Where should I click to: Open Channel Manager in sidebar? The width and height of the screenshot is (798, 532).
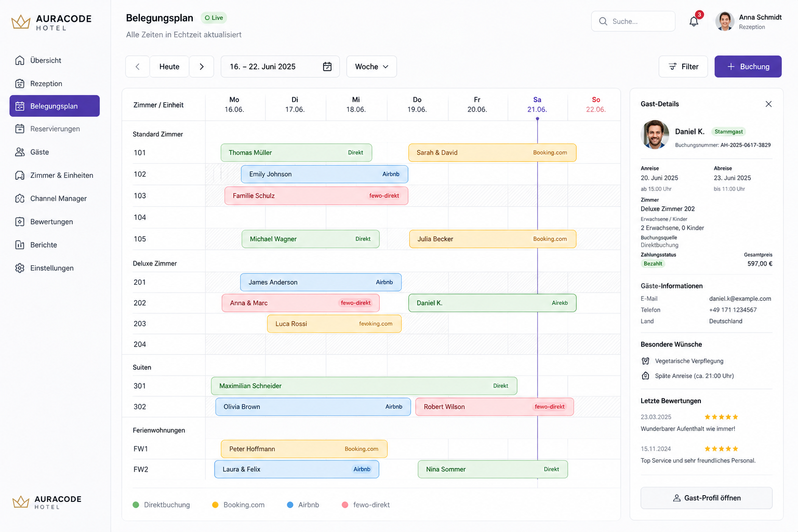(55, 198)
